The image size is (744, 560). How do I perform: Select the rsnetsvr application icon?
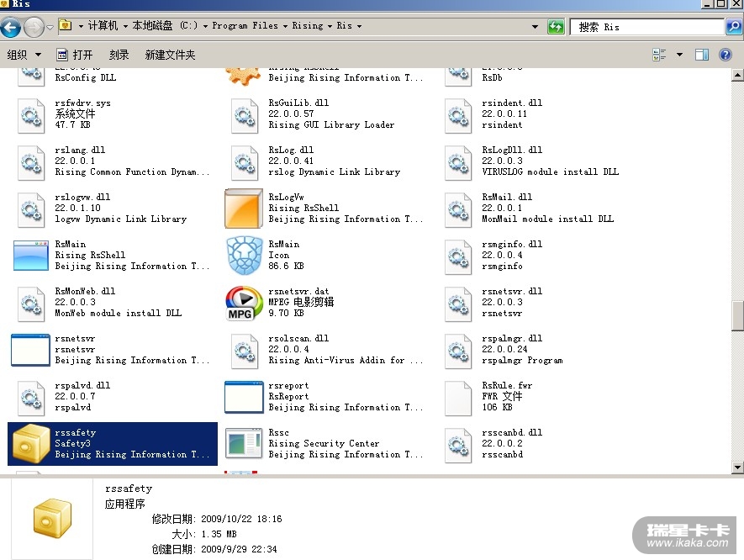tap(30, 350)
